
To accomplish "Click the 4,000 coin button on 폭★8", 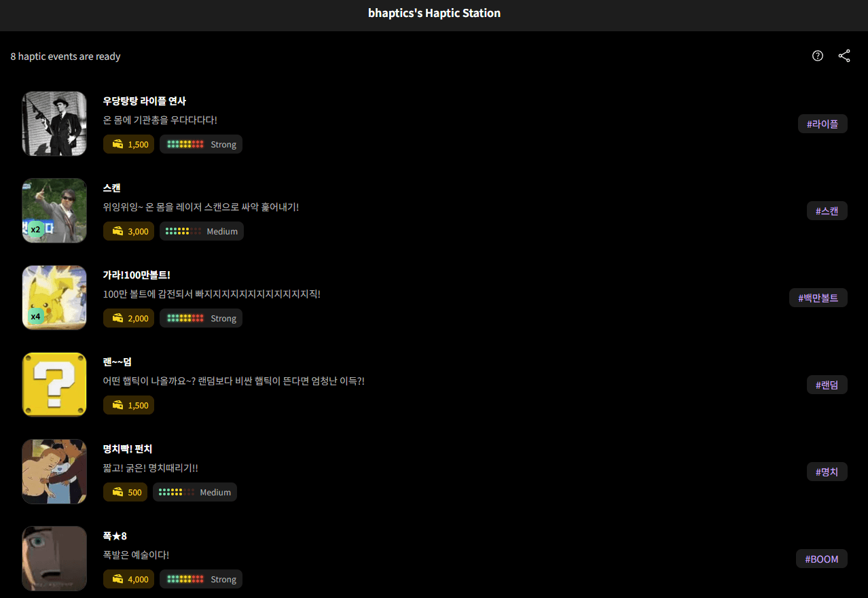I will 128,579.
